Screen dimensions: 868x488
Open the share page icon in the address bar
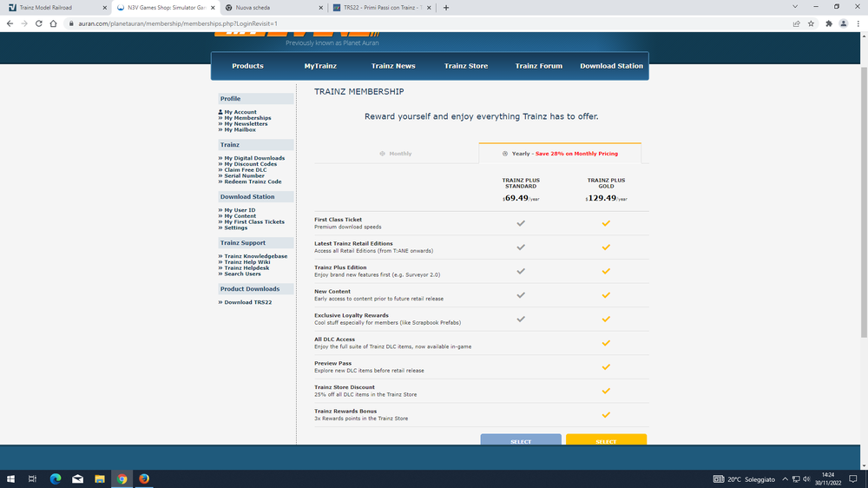point(796,23)
